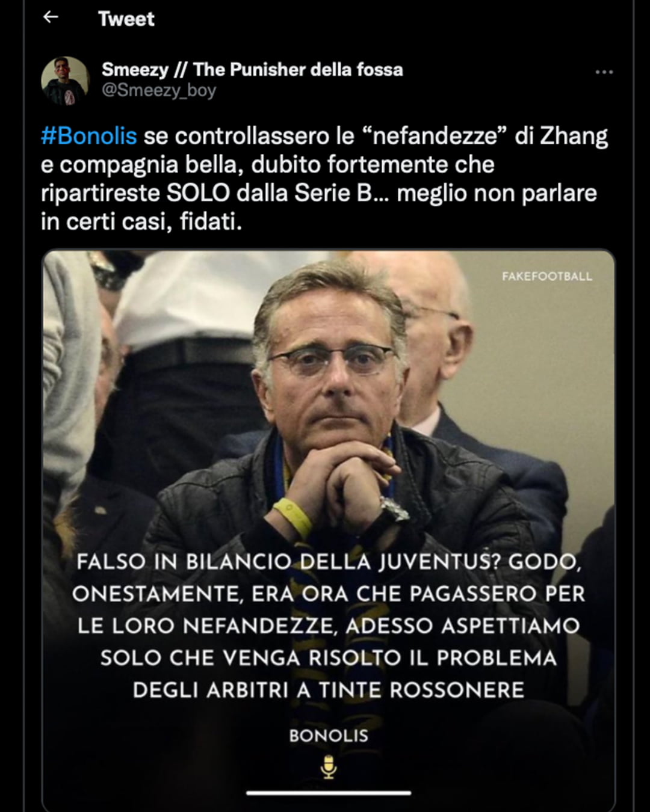Image resolution: width=650 pixels, height=812 pixels.
Task: Click the quote line starting FALSO IN BILANCIO
Action: coord(329,562)
